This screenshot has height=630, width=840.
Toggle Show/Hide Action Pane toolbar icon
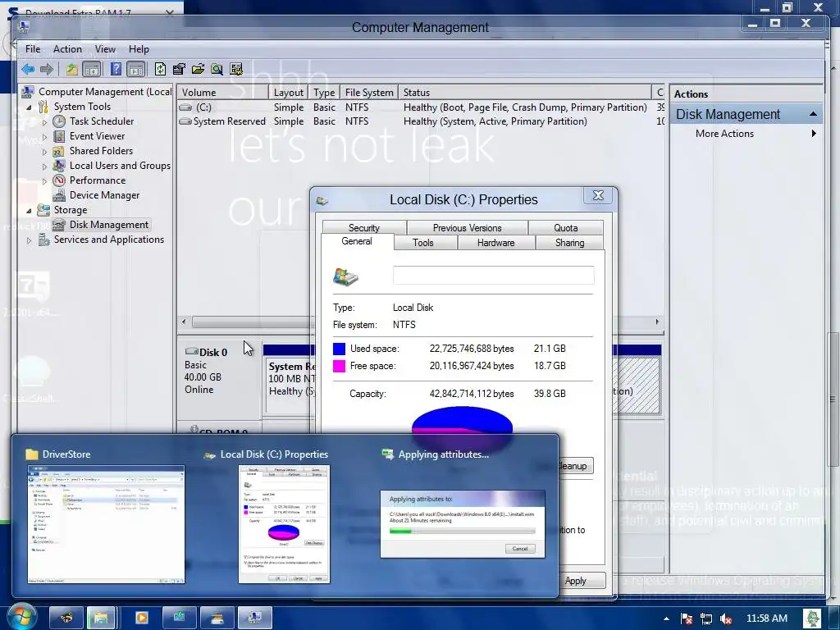(x=135, y=69)
